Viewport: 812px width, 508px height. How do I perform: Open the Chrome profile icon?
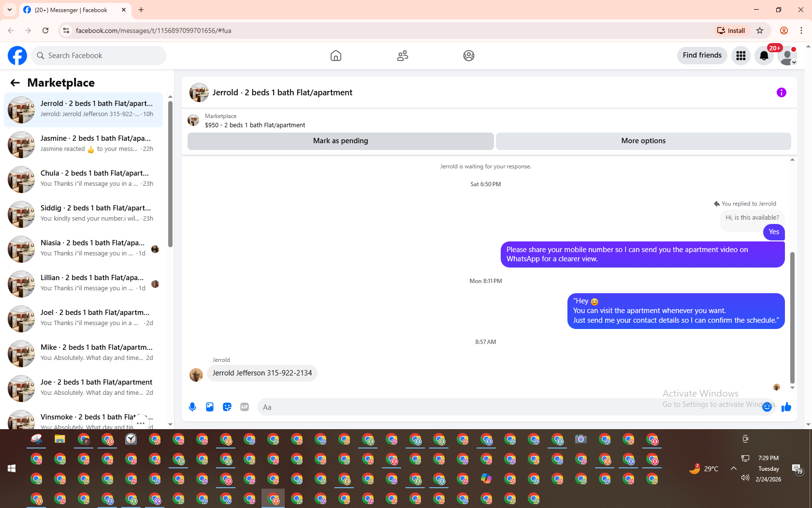pyautogui.click(x=784, y=30)
